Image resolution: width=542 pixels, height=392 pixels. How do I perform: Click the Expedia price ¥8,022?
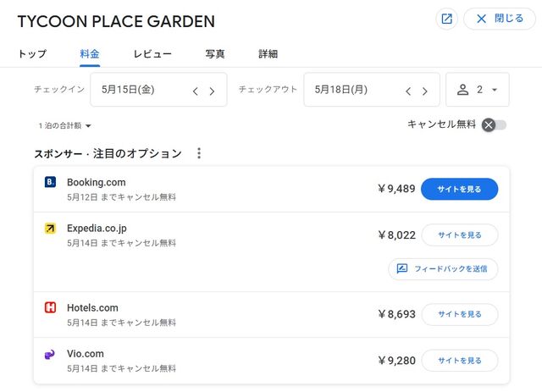pyautogui.click(x=396, y=235)
